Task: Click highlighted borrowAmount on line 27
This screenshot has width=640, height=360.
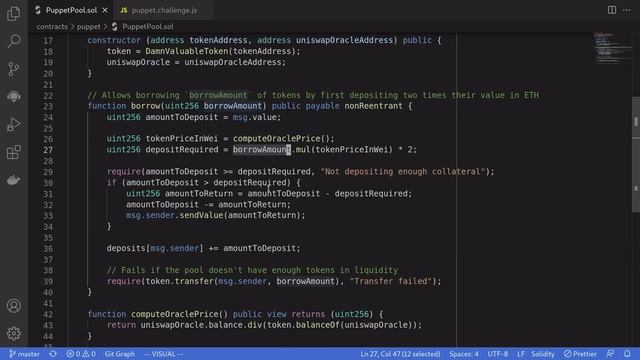Action: (262, 150)
